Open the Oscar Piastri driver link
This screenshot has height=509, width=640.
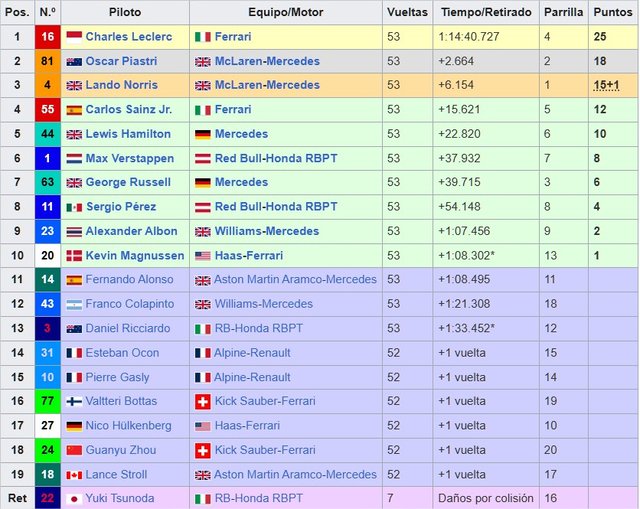pyautogui.click(x=121, y=61)
